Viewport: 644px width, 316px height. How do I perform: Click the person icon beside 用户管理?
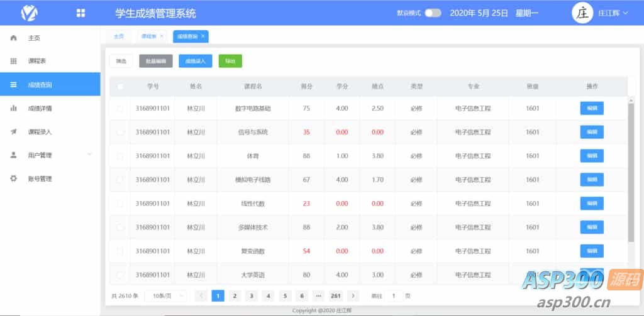(13, 155)
